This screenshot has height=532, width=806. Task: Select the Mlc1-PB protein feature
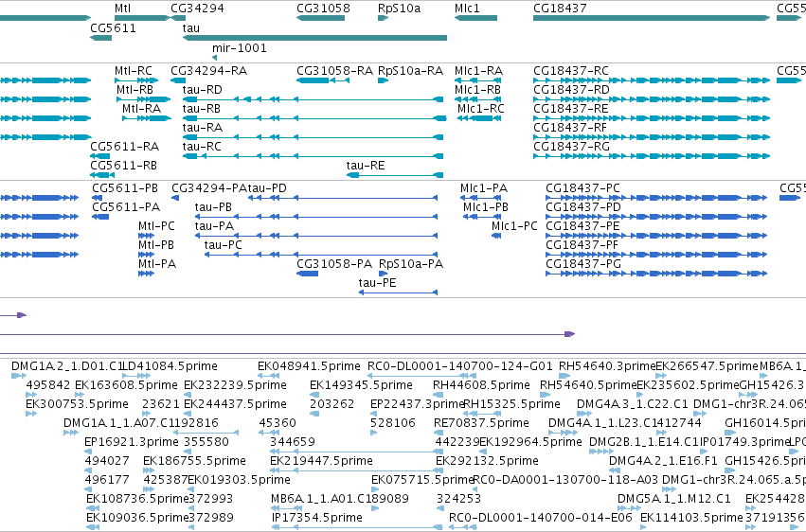point(482,217)
